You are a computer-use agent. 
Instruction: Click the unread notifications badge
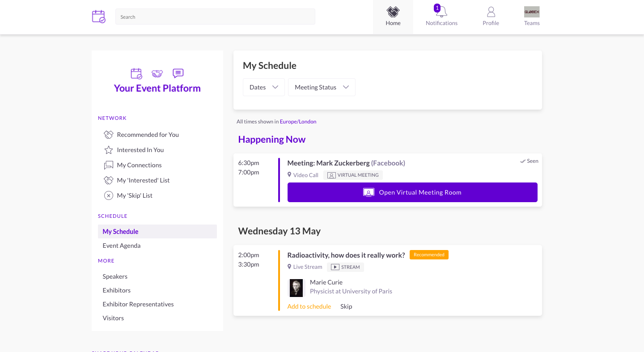437,8
